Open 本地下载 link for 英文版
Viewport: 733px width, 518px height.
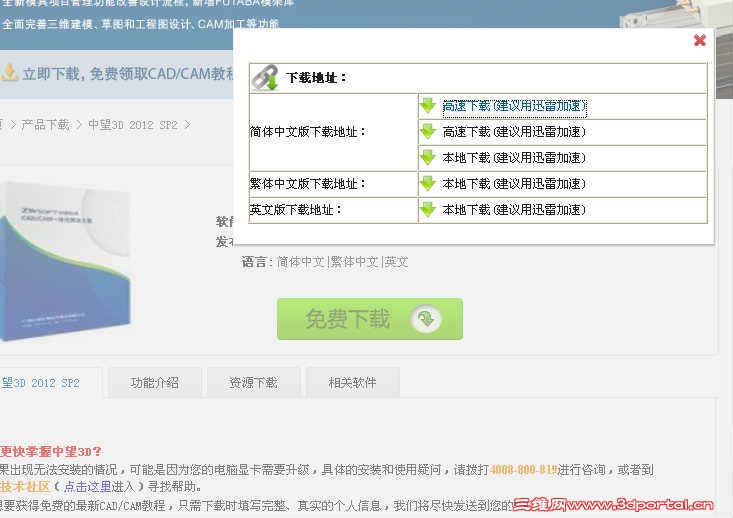[514, 210]
